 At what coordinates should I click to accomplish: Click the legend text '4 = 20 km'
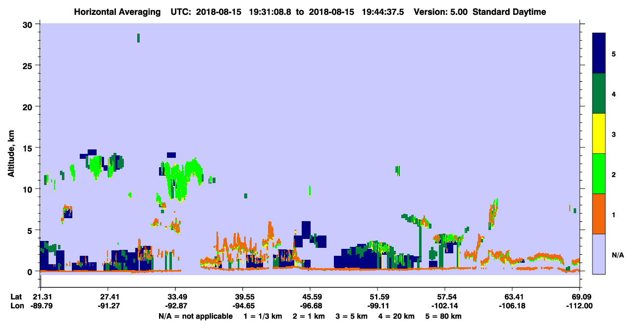397,316
